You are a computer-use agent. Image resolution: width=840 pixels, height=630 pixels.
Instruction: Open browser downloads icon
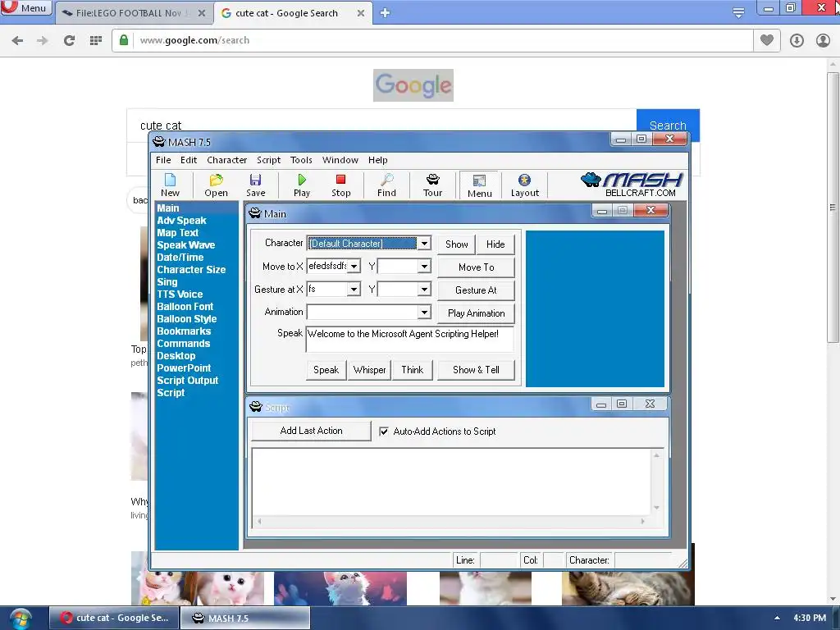pos(797,40)
